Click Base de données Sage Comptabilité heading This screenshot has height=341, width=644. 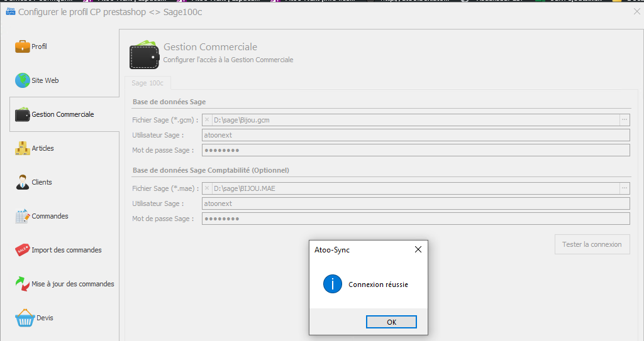(x=211, y=170)
